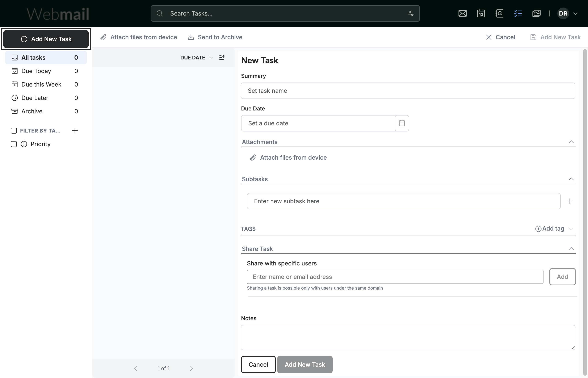Image resolution: width=588 pixels, height=378 pixels.
Task: Click toolbar Attach files from device
Action: pos(139,37)
